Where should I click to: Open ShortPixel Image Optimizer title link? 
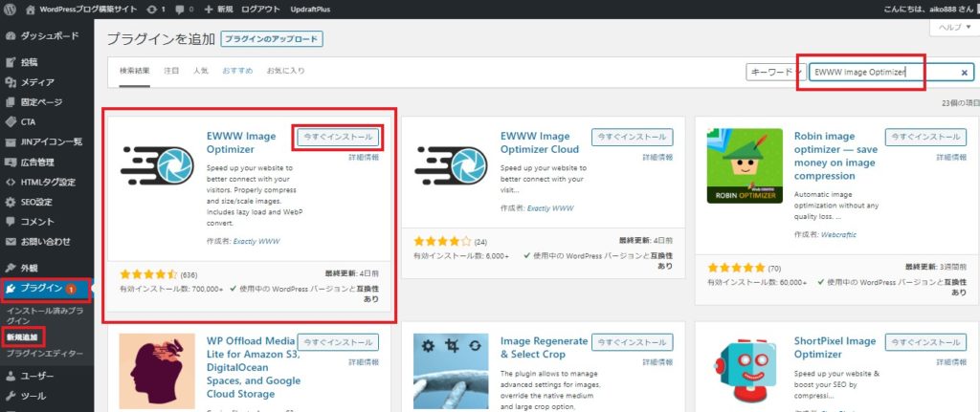pyautogui.click(x=835, y=348)
